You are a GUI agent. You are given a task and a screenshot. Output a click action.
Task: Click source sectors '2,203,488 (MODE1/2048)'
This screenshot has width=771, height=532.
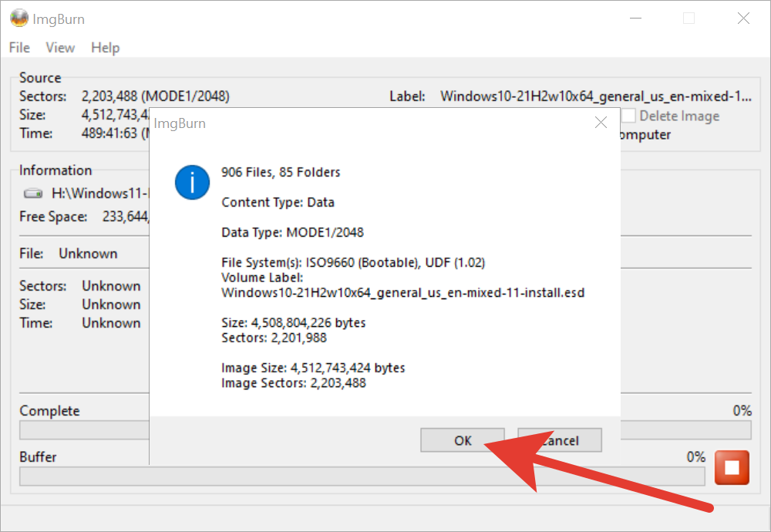[x=156, y=96]
